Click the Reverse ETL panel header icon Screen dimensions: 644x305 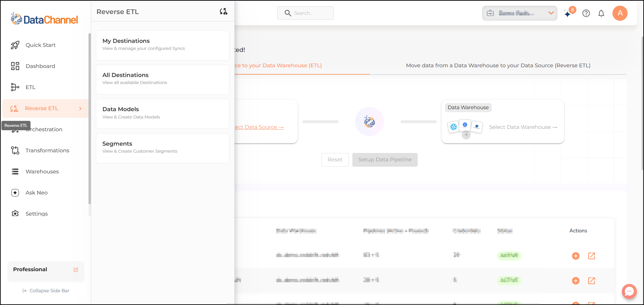pyautogui.click(x=224, y=12)
